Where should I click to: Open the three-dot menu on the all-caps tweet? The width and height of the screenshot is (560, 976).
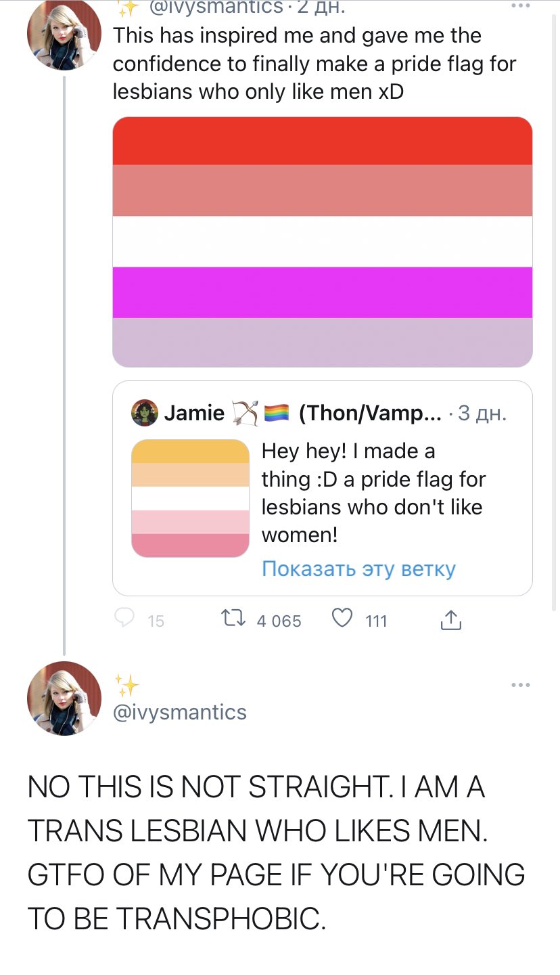coord(521,686)
